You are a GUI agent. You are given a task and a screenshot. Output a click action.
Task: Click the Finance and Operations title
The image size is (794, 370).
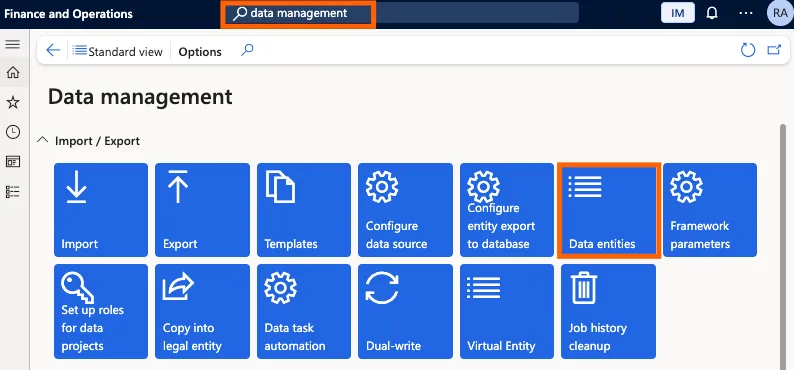click(68, 14)
